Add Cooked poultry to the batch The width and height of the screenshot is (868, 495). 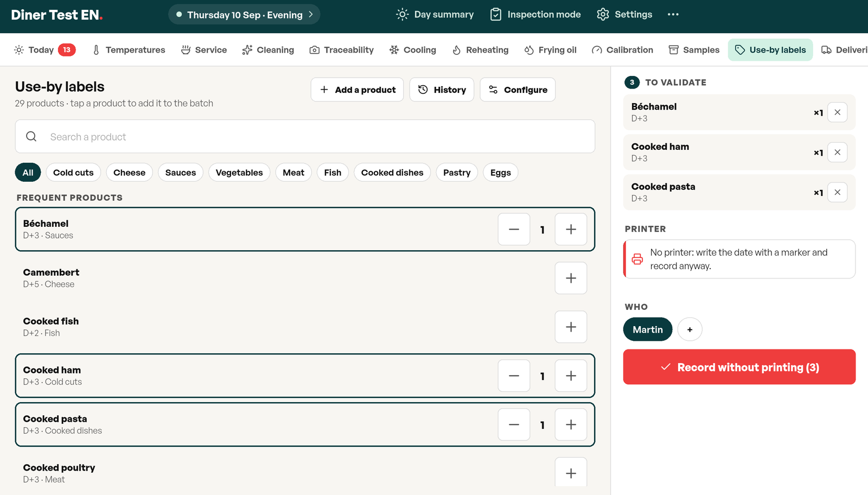571,472
